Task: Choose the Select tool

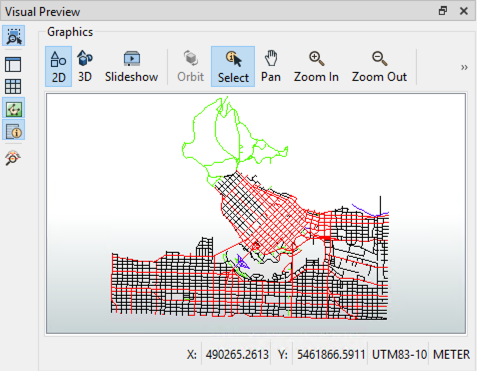Action: (233, 67)
